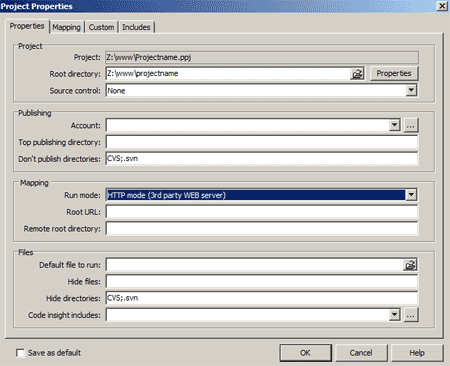
Task: Focus the Root URL input field
Action: pyautogui.click(x=262, y=212)
